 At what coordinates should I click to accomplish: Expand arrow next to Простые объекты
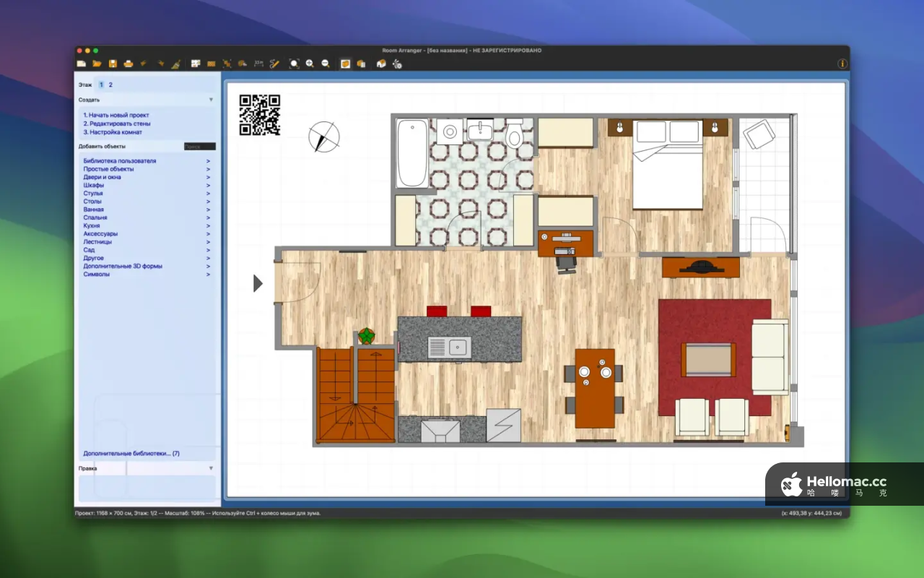click(208, 169)
